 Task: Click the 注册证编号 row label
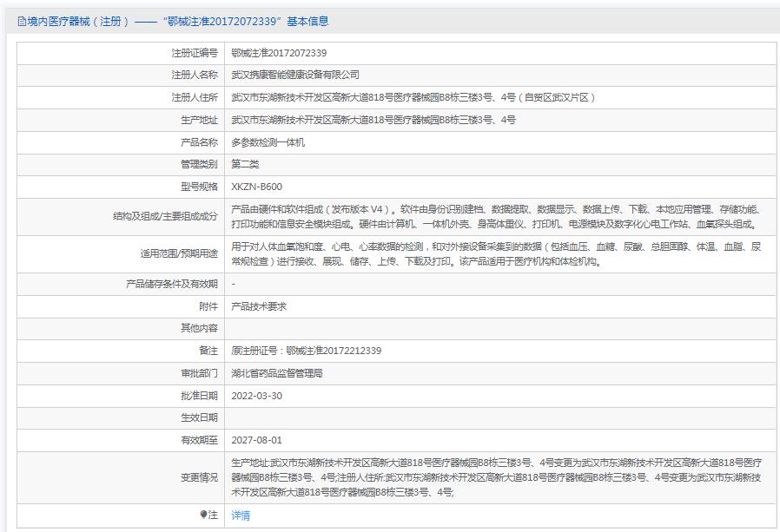(195, 53)
